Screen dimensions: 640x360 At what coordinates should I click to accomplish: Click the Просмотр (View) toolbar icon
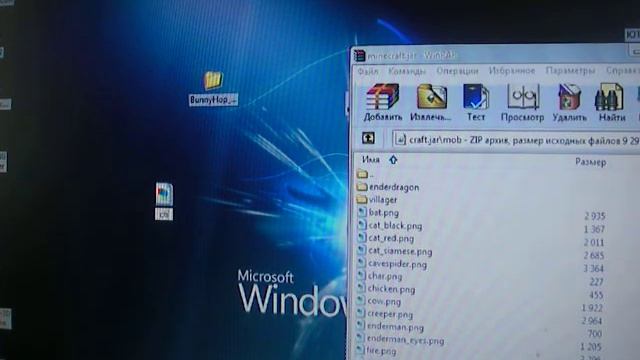point(523,103)
